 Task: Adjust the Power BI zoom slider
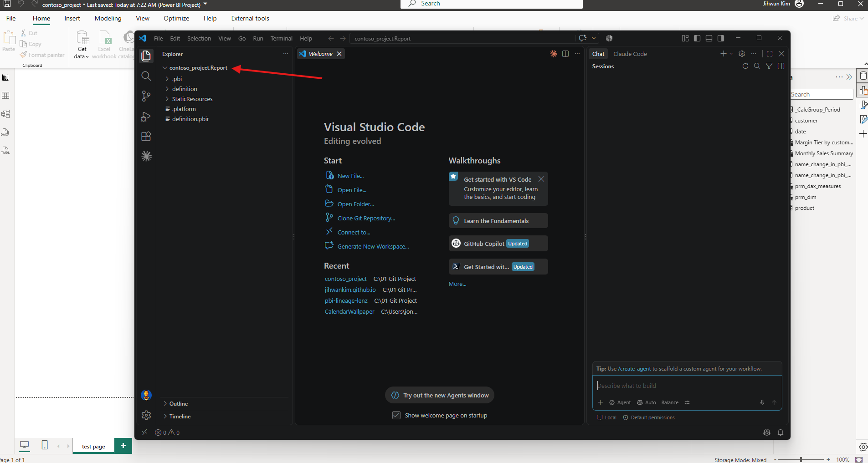pyautogui.click(x=801, y=459)
